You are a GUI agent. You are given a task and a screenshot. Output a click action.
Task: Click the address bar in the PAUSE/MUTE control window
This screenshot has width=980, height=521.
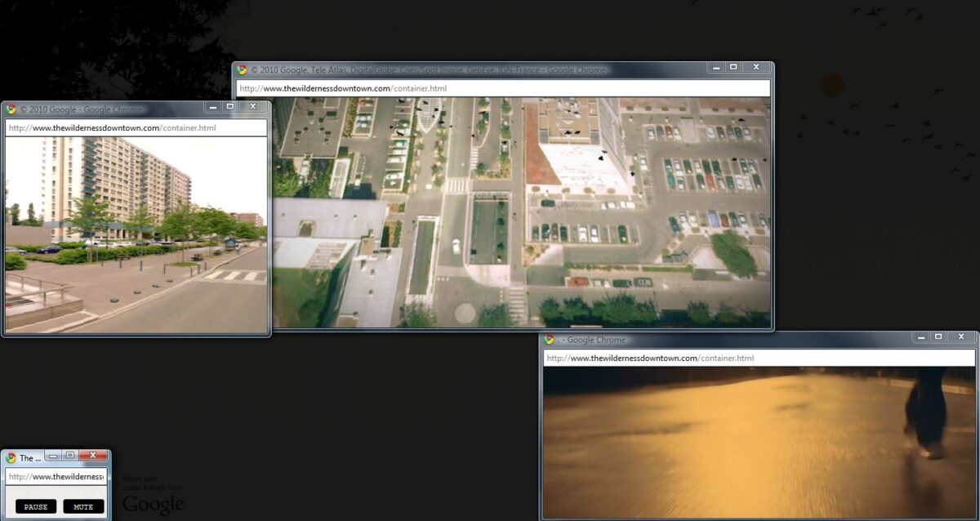tap(56, 477)
